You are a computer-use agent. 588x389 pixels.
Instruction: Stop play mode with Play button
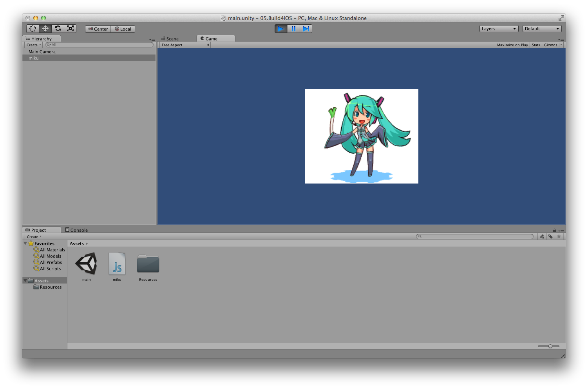click(x=280, y=29)
